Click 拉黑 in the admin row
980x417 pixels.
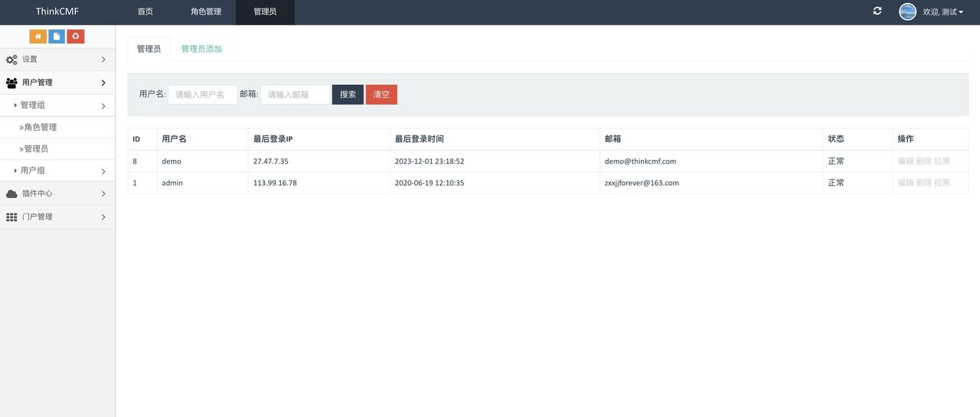[x=942, y=183]
